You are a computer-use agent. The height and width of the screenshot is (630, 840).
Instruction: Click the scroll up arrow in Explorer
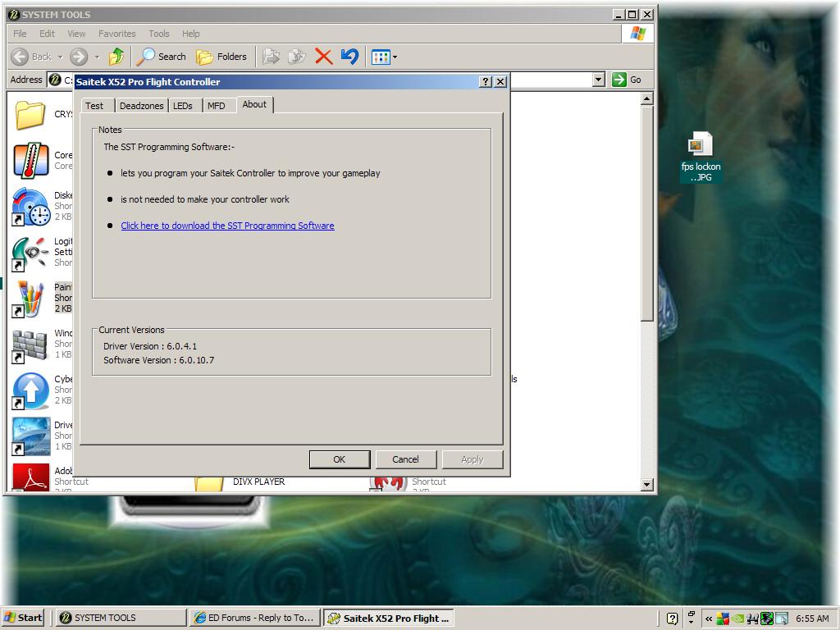[x=647, y=98]
